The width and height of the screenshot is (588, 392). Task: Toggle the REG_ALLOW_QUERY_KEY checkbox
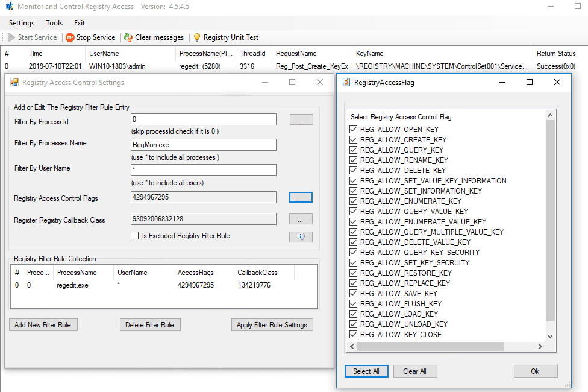point(353,150)
